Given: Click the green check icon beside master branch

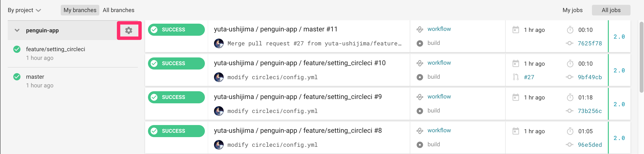Looking at the screenshot, I should [17, 77].
